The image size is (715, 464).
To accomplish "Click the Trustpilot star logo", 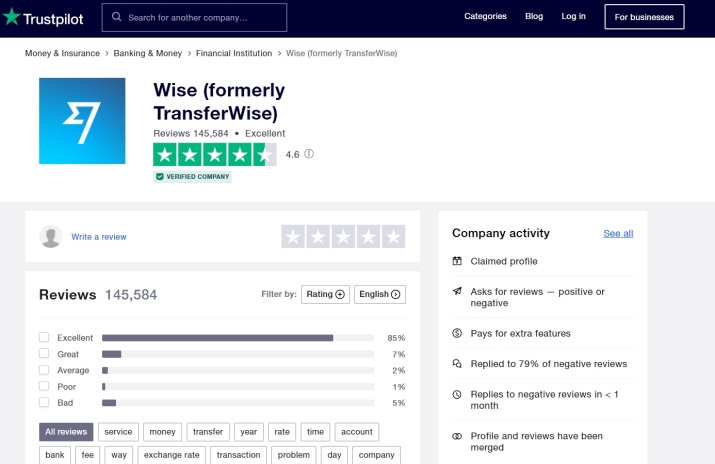I will click(12, 17).
